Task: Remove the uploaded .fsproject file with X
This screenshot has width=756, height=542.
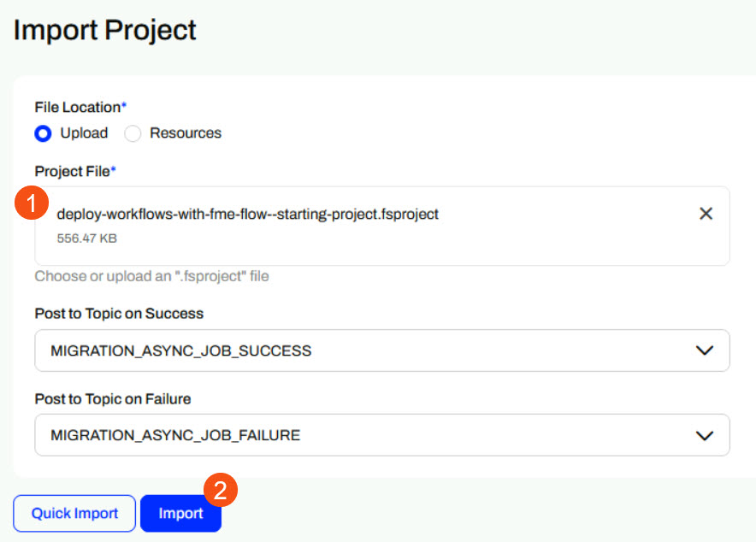Action: point(706,214)
